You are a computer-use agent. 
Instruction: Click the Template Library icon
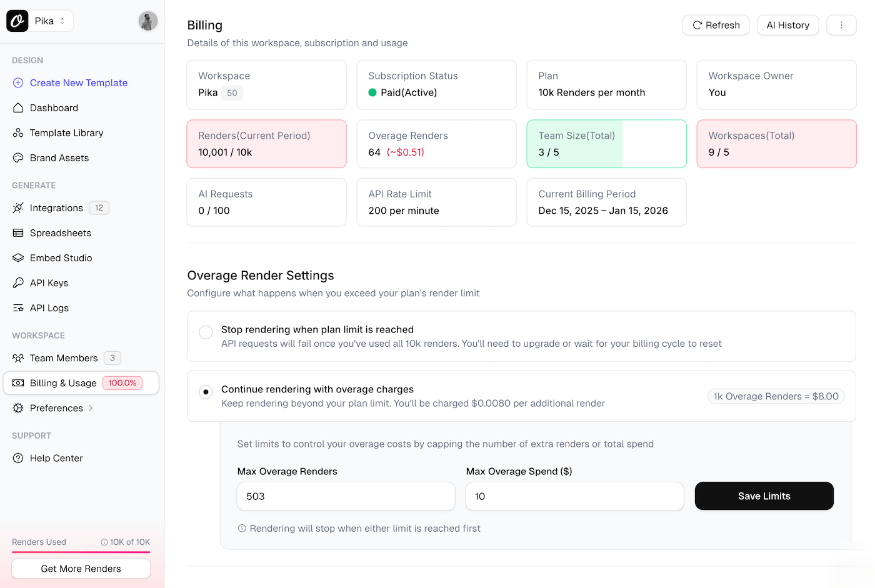pyautogui.click(x=18, y=133)
